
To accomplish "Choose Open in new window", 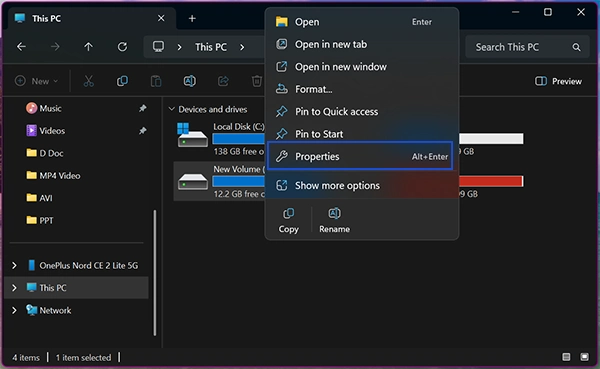I will [362, 67].
